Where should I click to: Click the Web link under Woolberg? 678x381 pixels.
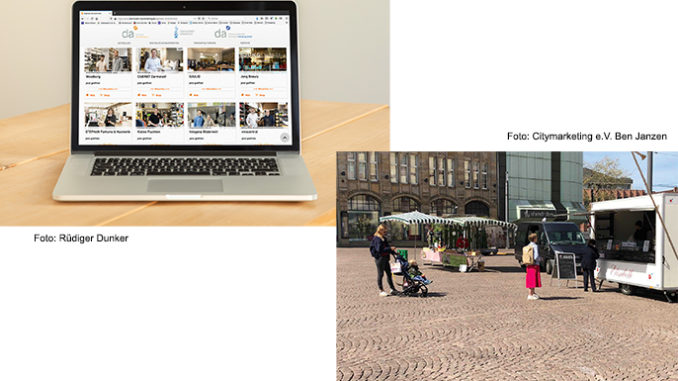click(91, 95)
